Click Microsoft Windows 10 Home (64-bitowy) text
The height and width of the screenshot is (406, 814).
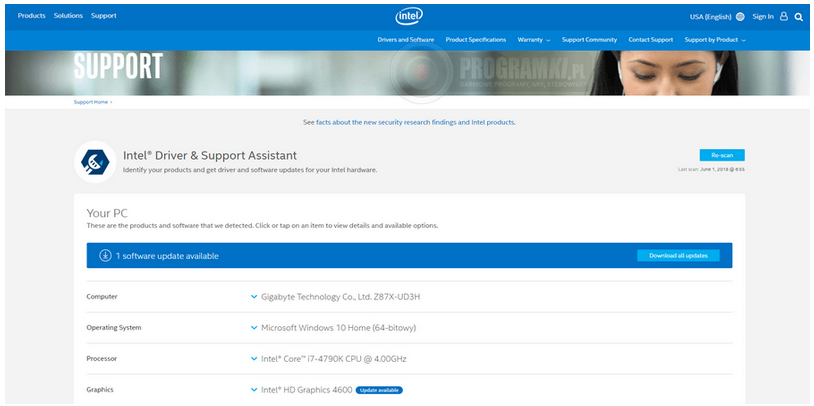[x=338, y=328]
